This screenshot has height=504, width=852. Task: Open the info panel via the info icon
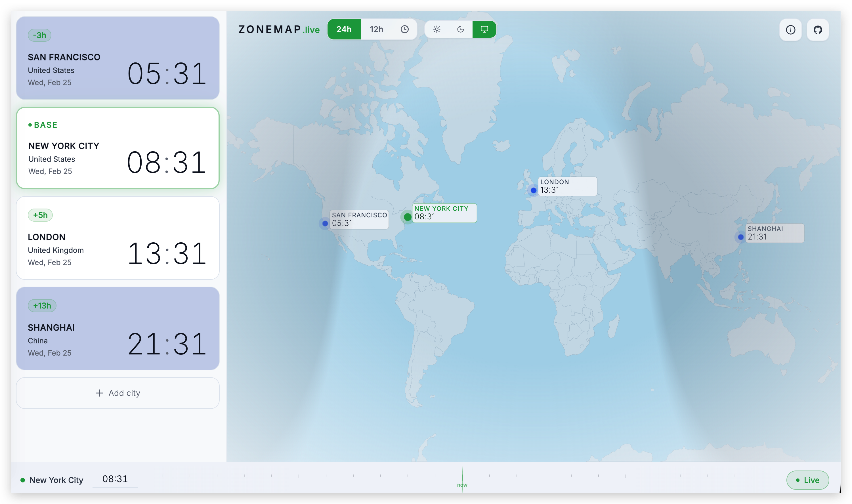[x=791, y=30]
